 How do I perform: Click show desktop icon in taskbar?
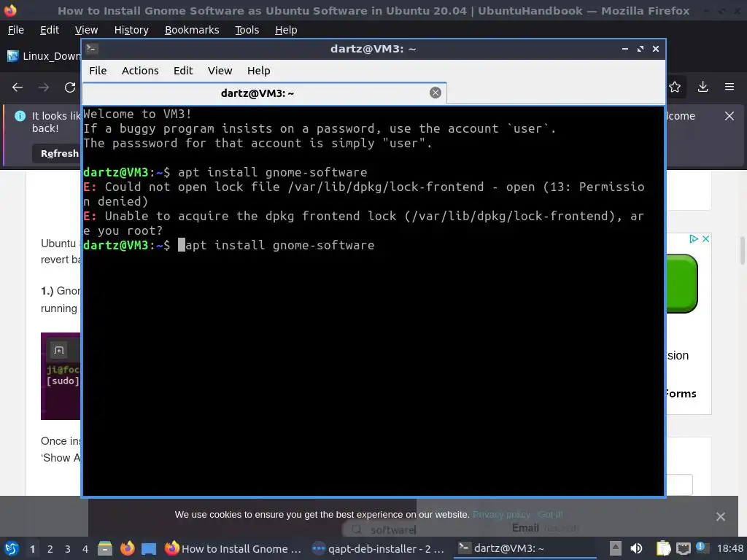(149, 549)
